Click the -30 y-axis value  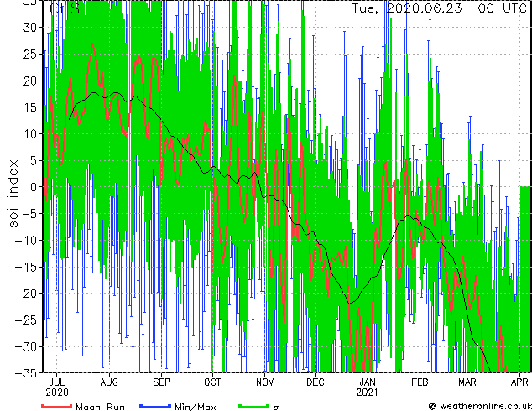coord(26,346)
